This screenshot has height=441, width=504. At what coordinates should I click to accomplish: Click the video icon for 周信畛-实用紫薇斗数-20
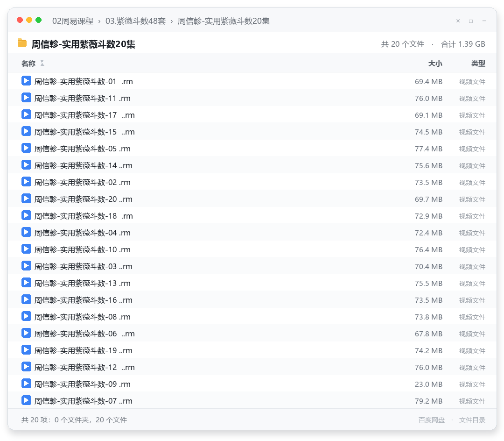26,199
